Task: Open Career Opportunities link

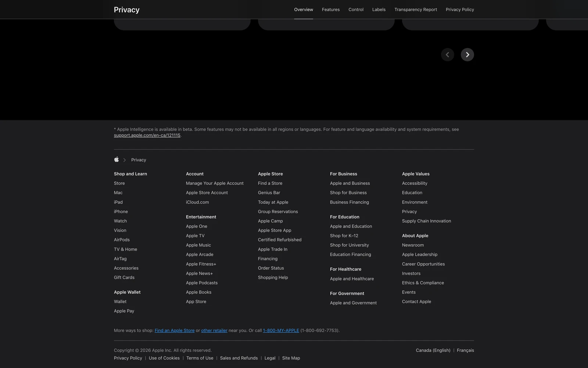Action: [x=423, y=264]
